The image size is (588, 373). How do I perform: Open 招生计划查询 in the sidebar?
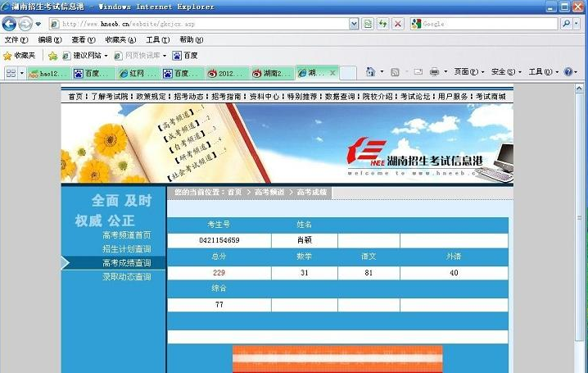(x=127, y=249)
